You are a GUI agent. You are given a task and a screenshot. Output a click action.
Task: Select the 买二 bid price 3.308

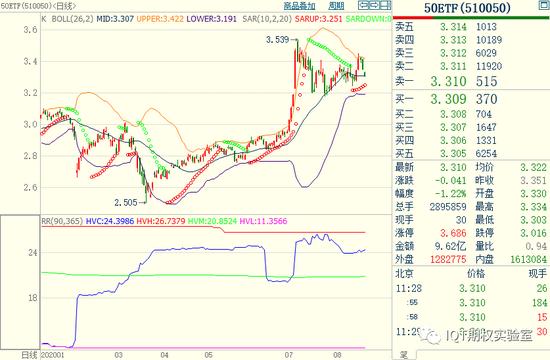click(x=453, y=114)
